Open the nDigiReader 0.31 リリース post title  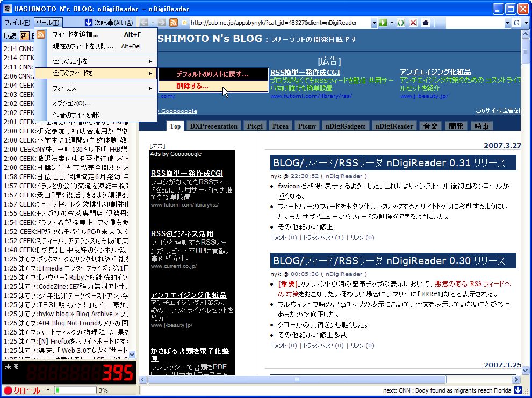[x=389, y=163]
